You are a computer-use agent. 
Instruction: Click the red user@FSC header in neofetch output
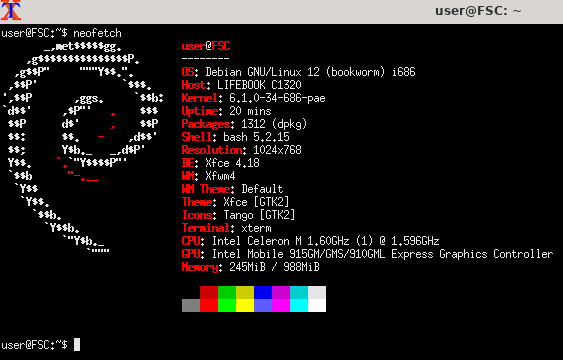coord(206,46)
